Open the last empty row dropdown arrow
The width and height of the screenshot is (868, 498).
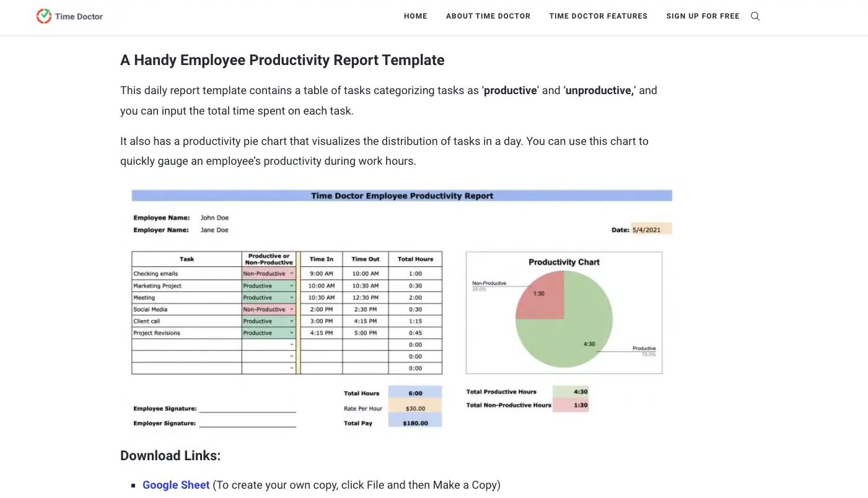(x=291, y=368)
